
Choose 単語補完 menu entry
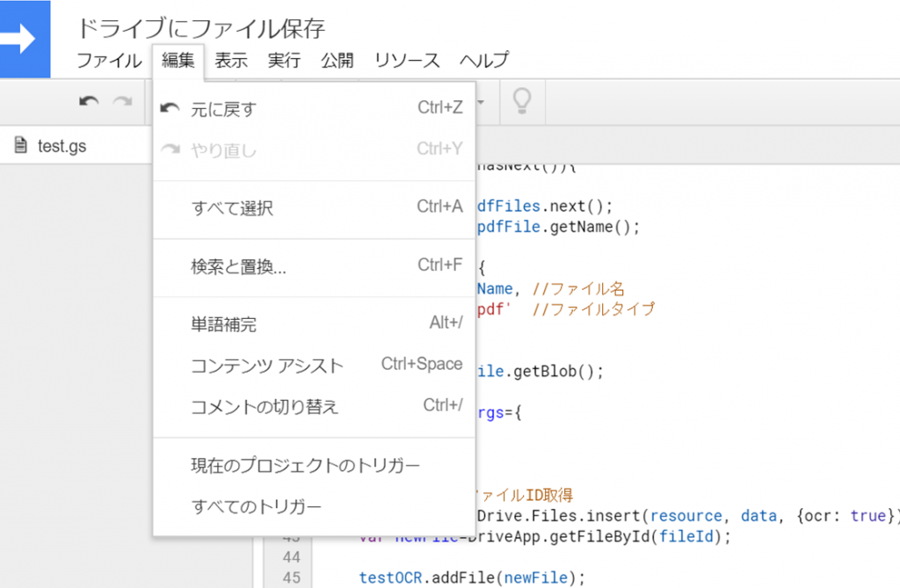[x=315, y=324]
